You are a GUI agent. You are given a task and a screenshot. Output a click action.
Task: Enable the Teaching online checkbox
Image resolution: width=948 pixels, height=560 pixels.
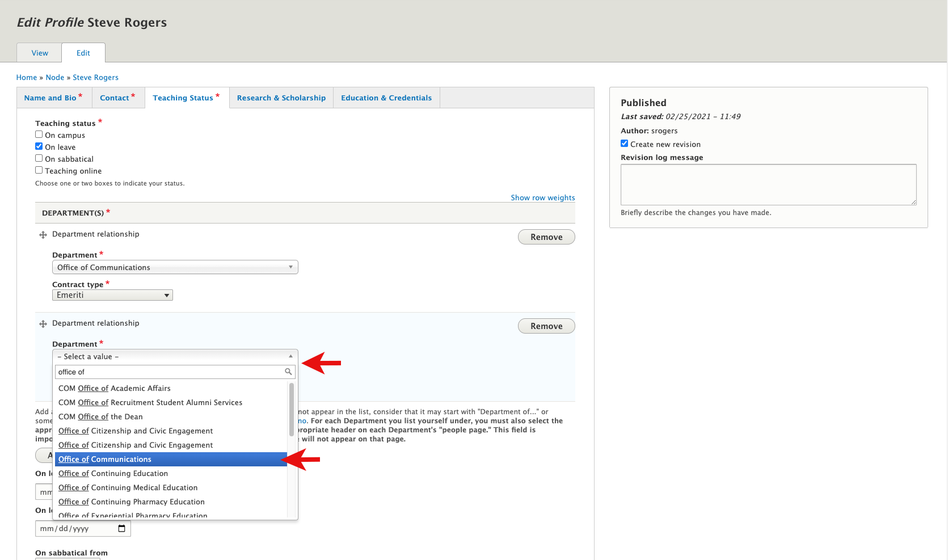(39, 170)
